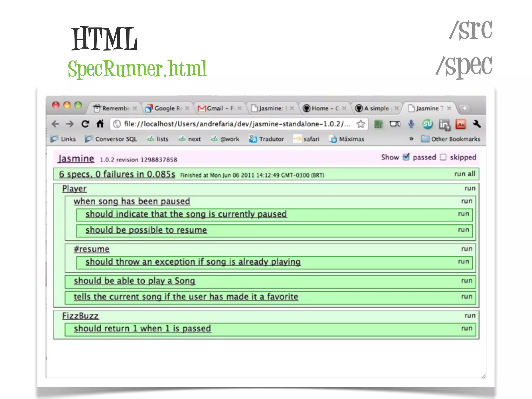This screenshot has height=399, width=532.
Task: Click run all in the summary bar
Action: click(465, 174)
